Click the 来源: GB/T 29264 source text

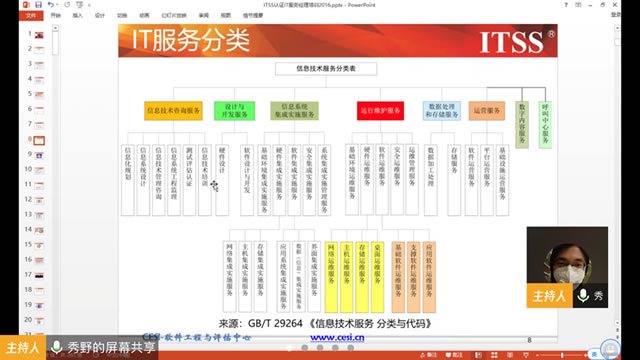(325, 323)
